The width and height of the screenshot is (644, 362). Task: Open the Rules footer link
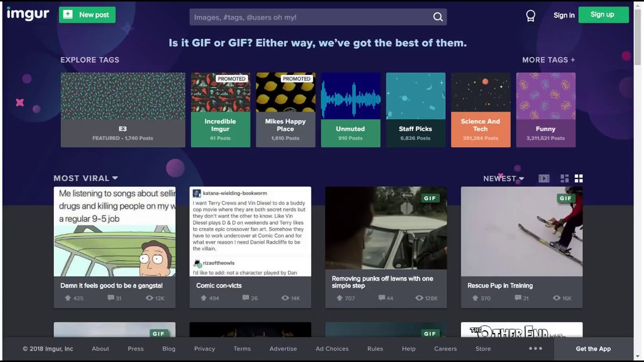click(375, 348)
